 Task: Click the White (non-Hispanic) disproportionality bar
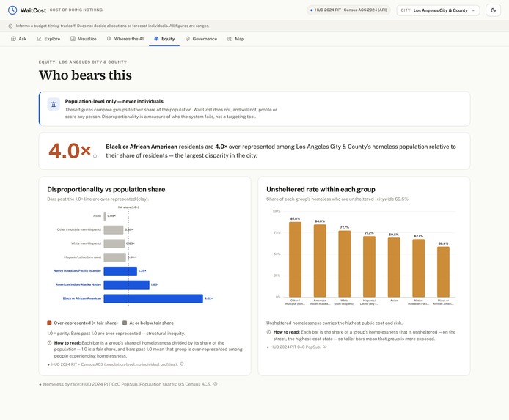tap(114, 243)
